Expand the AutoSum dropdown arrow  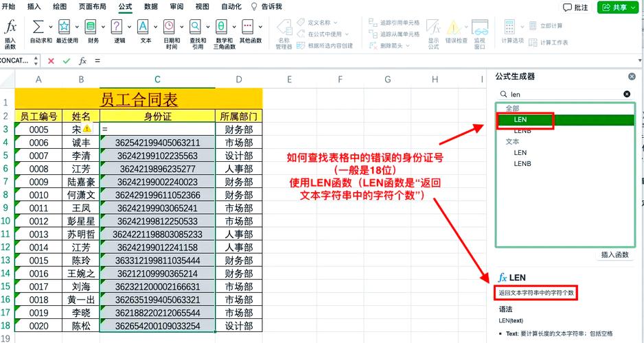(x=51, y=27)
